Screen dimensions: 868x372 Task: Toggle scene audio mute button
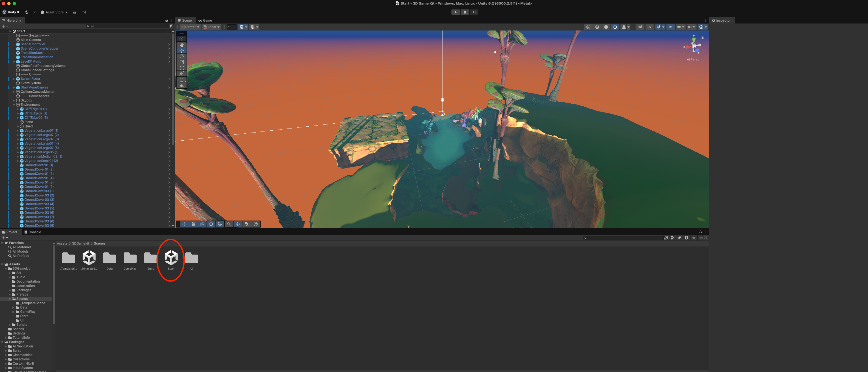[x=650, y=27]
